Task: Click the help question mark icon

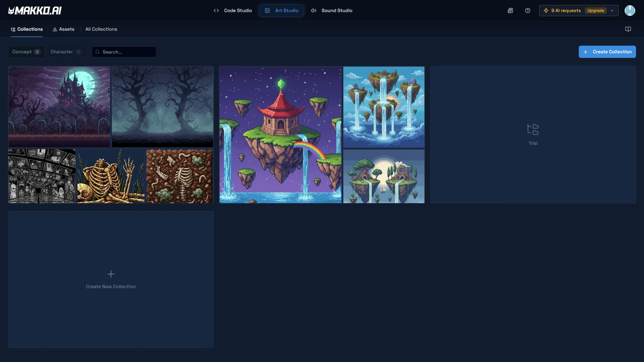Action: coord(527,11)
